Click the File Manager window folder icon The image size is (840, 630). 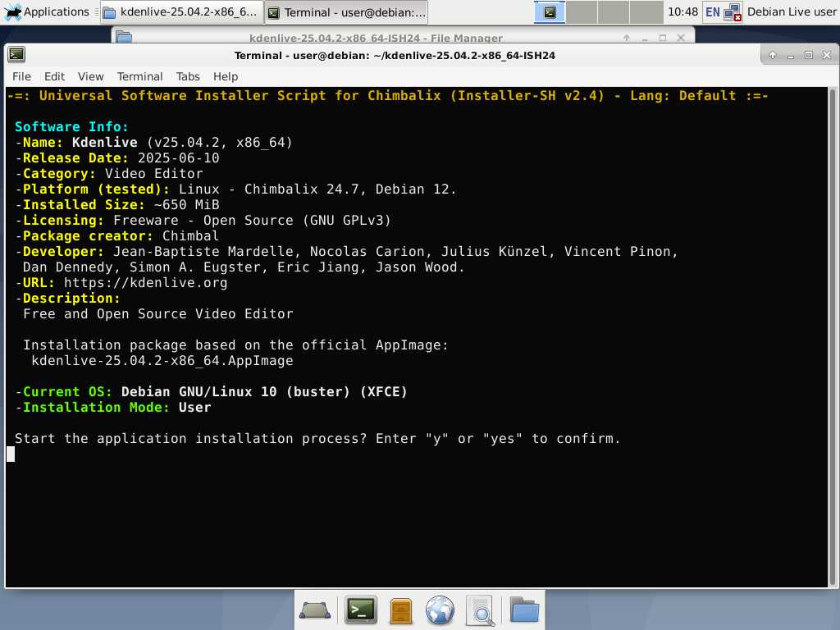click(125, 37)
